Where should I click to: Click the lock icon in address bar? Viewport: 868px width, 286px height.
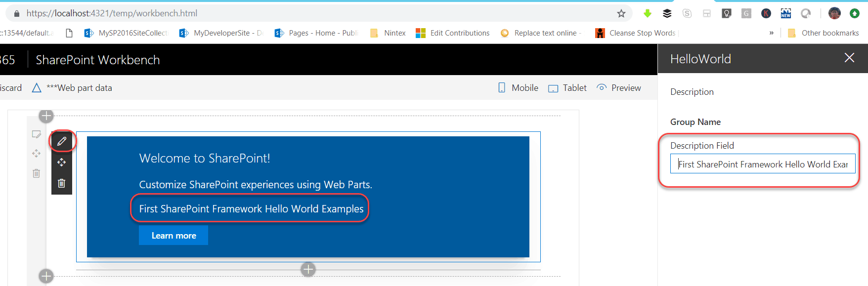click(x=17, y=13)
